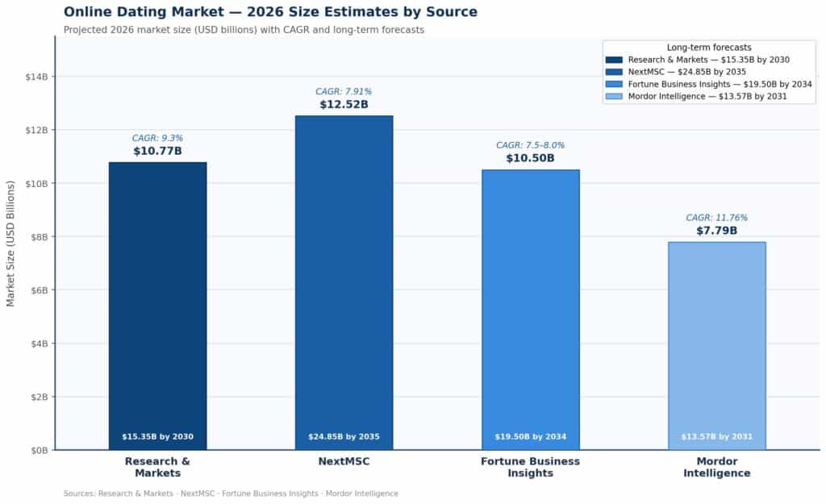The width and height of the screenshot is (826, 504).
Task: Click the Research & Markets legend color swatch
Action: [614, 60]
